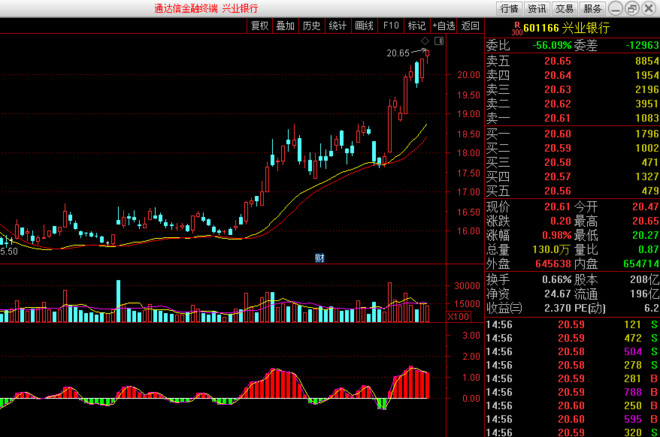The image size is (660, 437).
Task: Click the 叠加 overlay button
Action: pos(285,26)
